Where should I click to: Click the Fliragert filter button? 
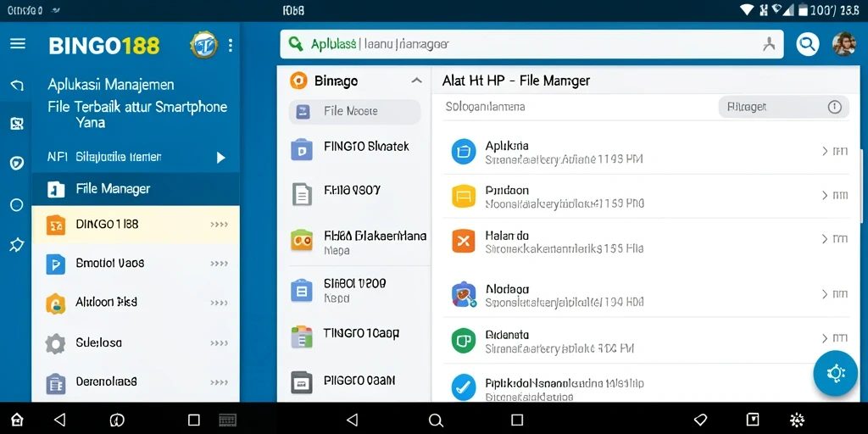[x=783, y=108]
